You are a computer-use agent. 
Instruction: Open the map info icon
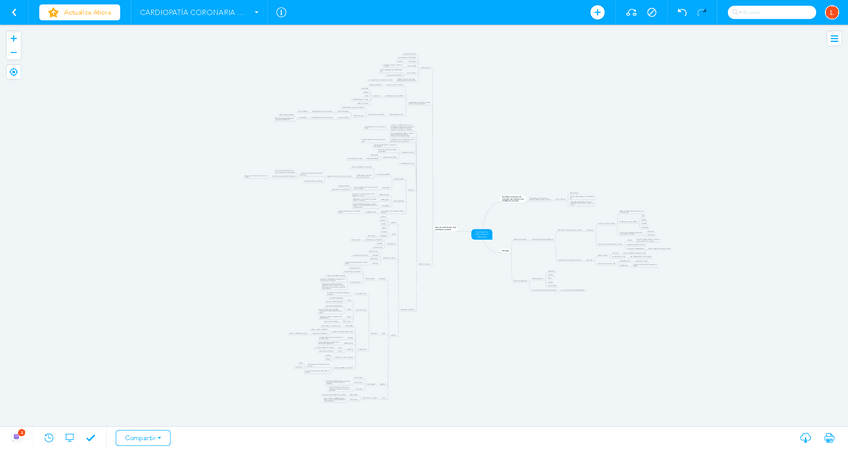(x=281, y=12)
